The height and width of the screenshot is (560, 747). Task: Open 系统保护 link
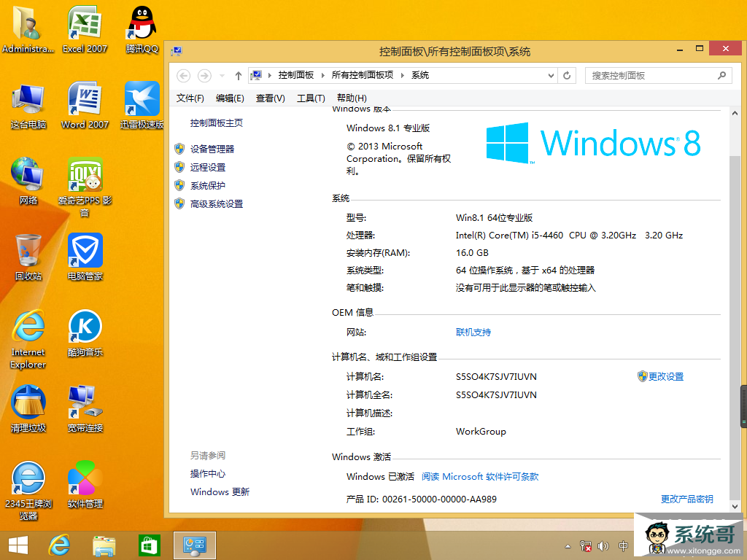pyautogui.click(x=208, y=186)
